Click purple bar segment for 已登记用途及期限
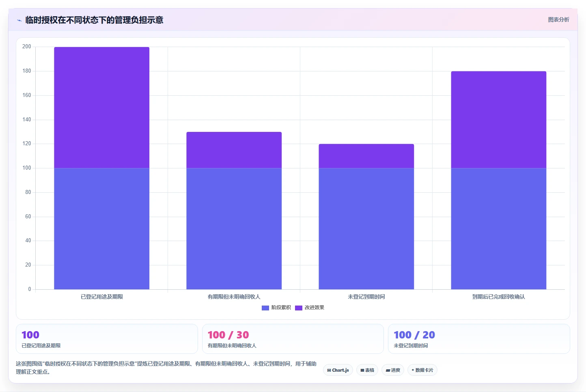This screenshot has width=586, height=392. click(102, 108)
